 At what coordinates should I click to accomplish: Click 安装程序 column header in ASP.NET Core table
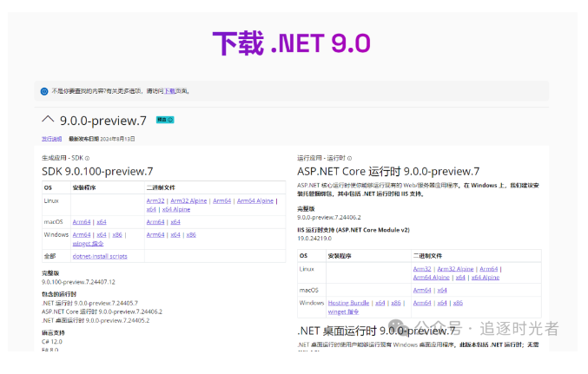click(340, 256)
